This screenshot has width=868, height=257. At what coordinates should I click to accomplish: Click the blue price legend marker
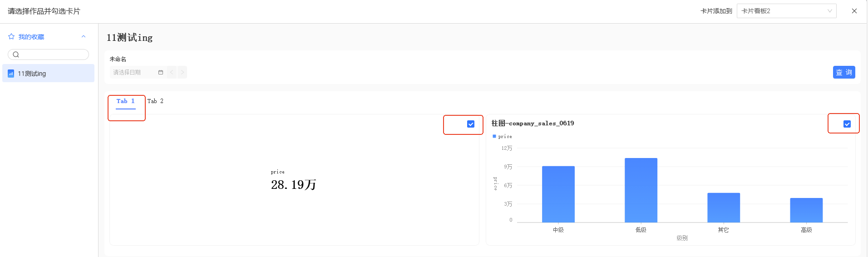pyautogui.click(x=494, y=136)
